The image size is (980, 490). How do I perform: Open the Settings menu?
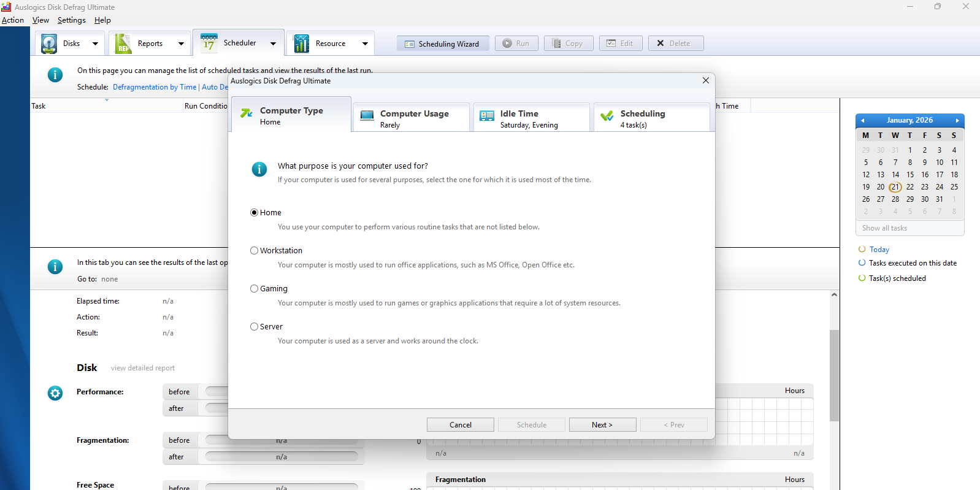[72, 20]
